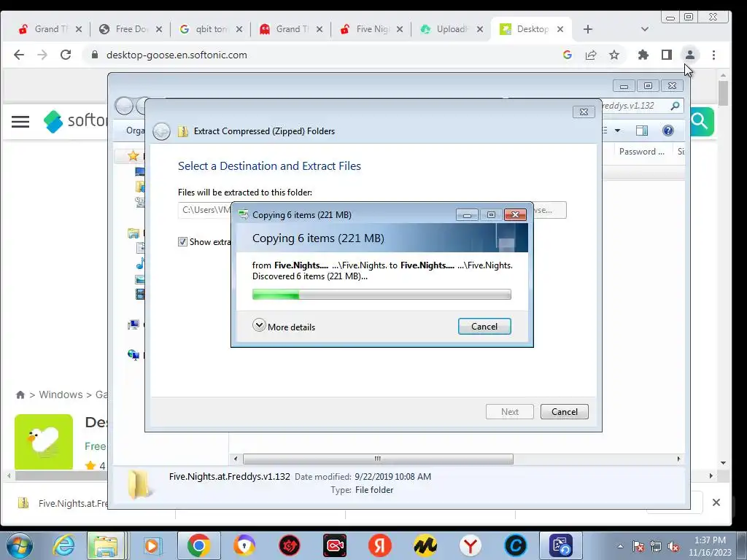
Task: Open Chrome profile avatar icon
Action: (x=690, y=55)
